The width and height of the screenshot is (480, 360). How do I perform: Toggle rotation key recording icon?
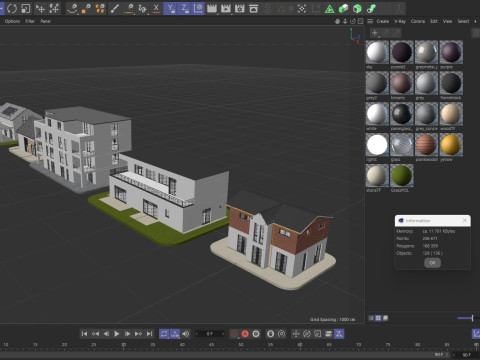[307, 334]
